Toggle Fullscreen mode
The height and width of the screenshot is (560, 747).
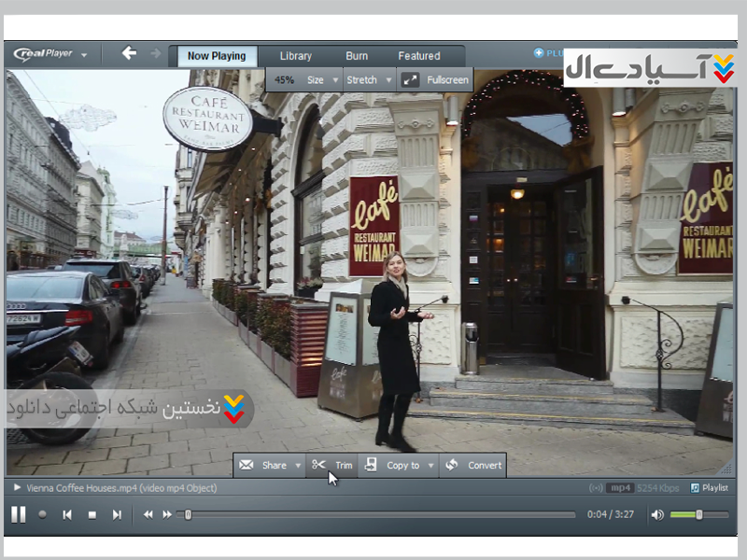tap(436, 80)
